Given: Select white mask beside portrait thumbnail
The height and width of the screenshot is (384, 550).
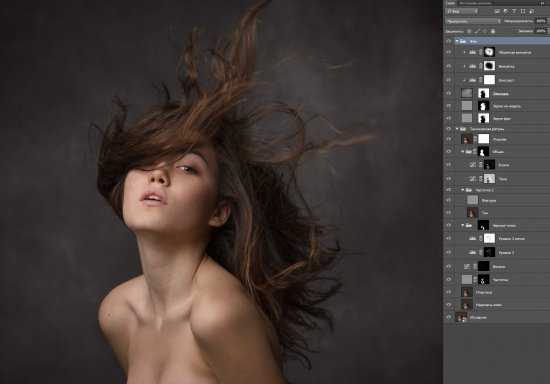Looking at the screenshot, I should coord(484,139).
